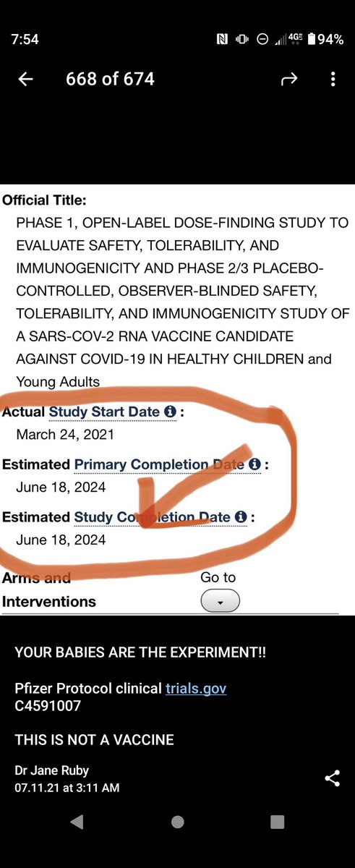This screenshot has height=868, width=355.
Task: Open the three-dot overflow menu
Action: [333, 79]
